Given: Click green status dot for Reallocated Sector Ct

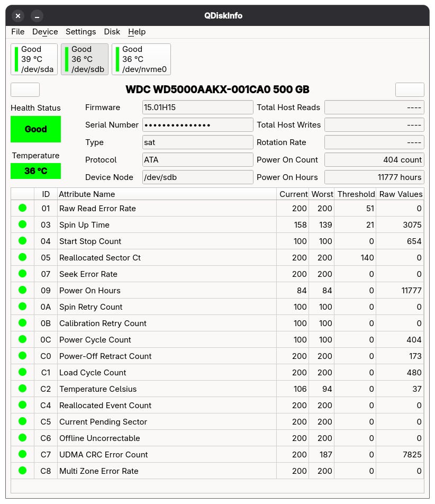Looking at the screenshot, I should [x=22, y=257].
